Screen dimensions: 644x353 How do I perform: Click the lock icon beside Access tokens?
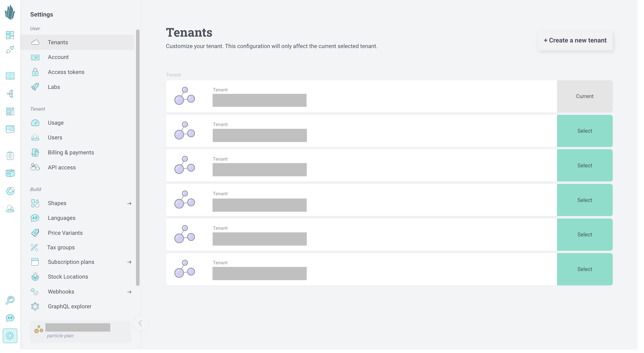tap(35, 72)
